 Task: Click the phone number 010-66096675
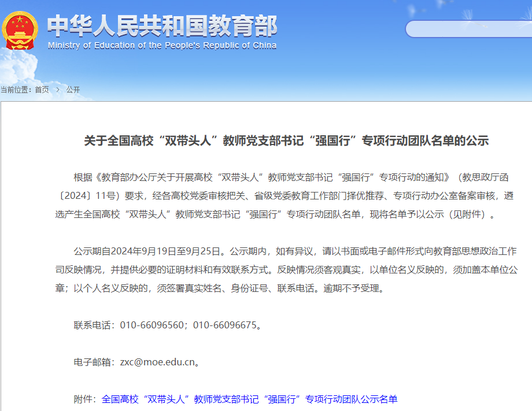point(224,325)
